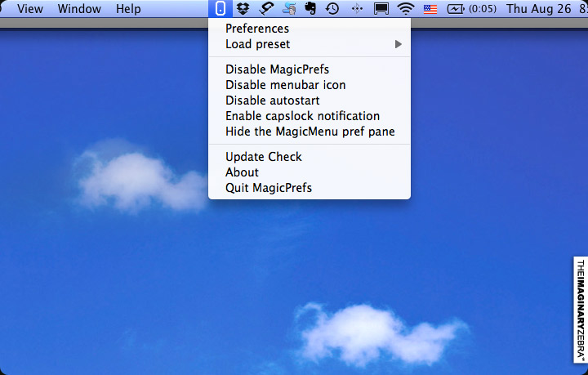Quit MagicPrefs
The image size is (588, 375).
pos(269,188)
